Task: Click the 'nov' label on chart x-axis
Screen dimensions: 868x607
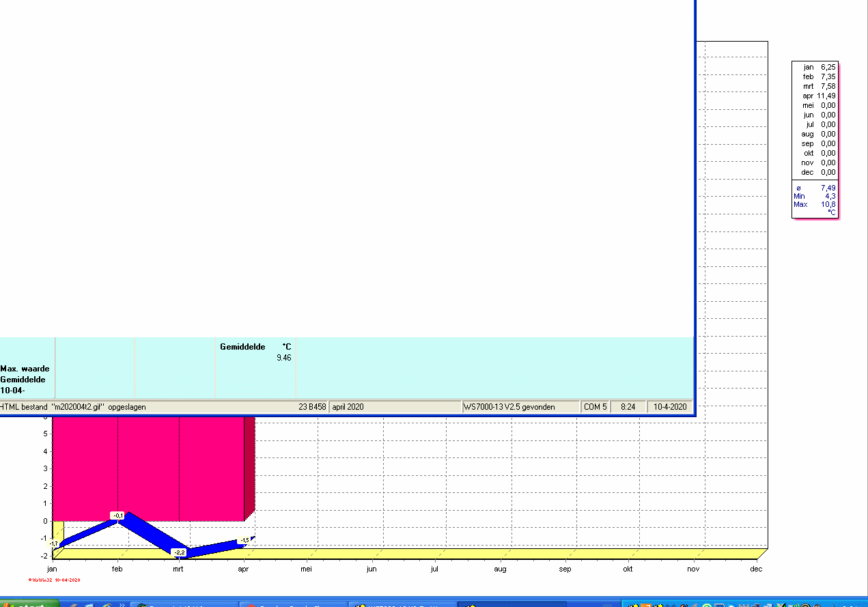Action: coord(693,569)
